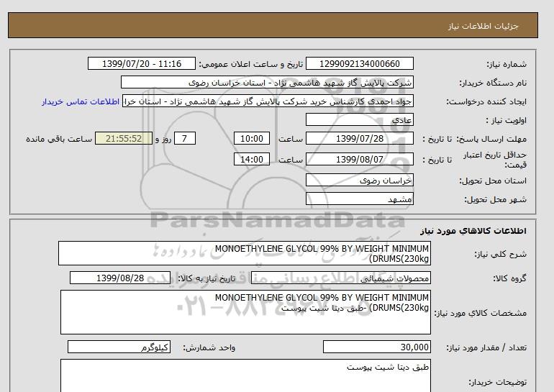554x392 pixels.
Task: Click the شماره نیاز field showing 1299092134000660
Action: pyautogui.click(x=360, y=63)
